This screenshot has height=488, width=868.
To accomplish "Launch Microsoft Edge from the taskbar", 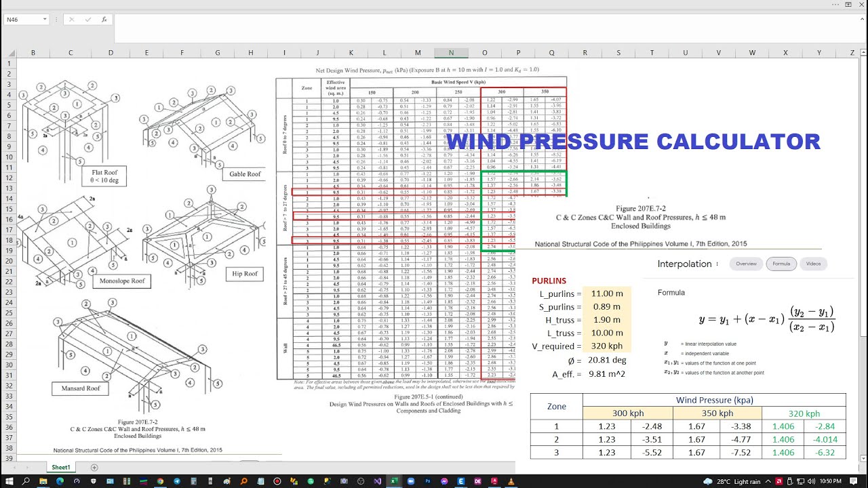I will (60, 481).
